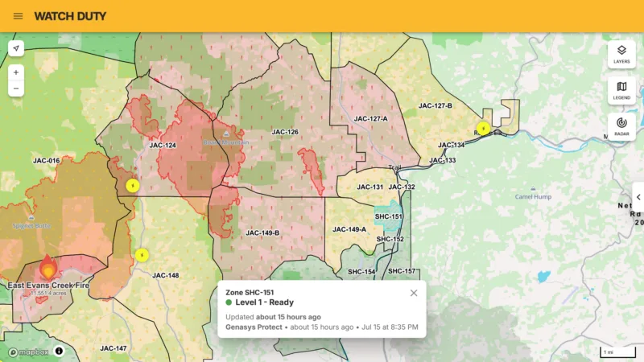
Task: Select zone label JAC-132
Action: 402,187
